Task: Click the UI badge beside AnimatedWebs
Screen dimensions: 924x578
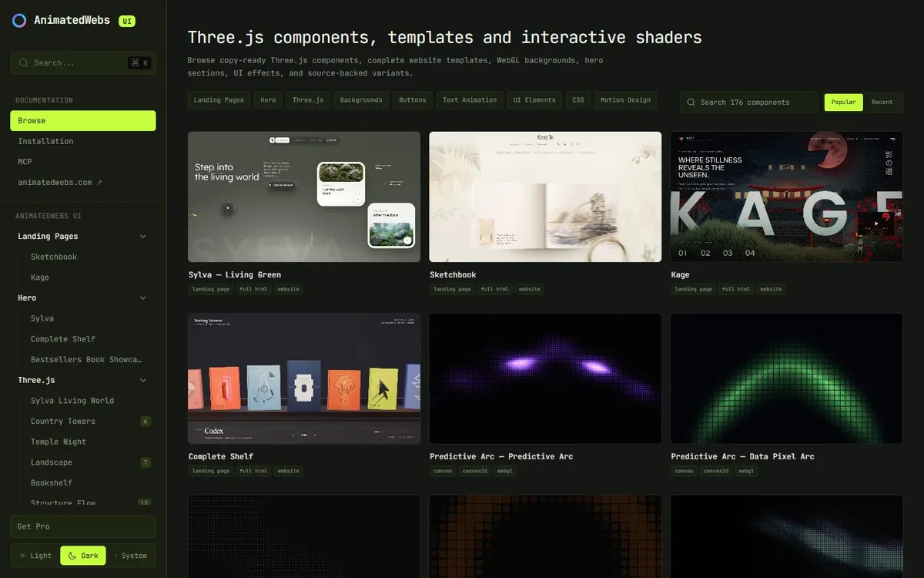Action: 127,22
